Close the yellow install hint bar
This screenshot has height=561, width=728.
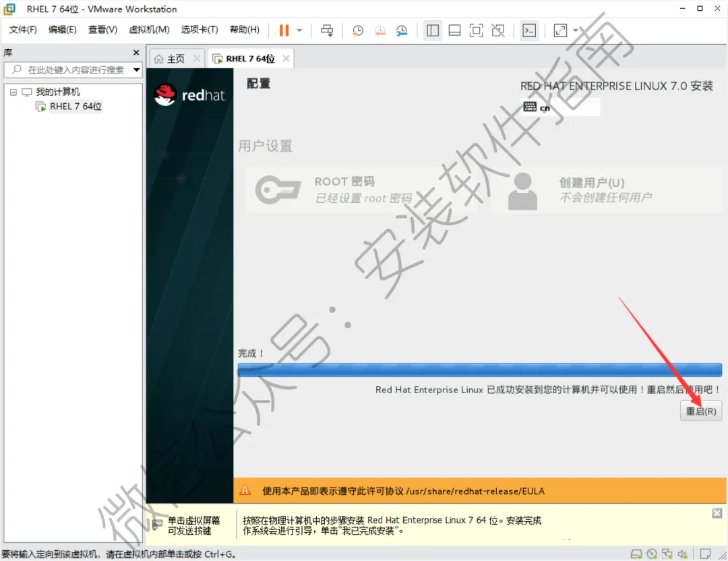717,513
